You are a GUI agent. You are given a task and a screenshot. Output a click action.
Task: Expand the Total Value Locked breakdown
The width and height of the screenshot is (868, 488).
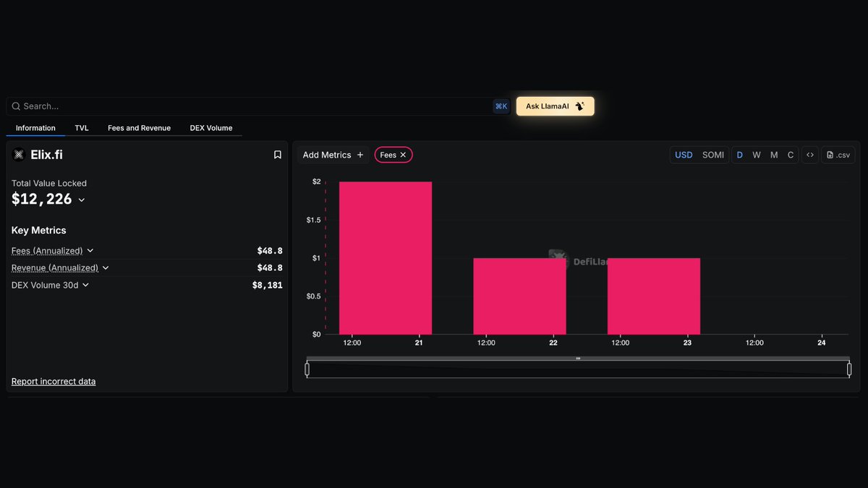coord(82,200)
